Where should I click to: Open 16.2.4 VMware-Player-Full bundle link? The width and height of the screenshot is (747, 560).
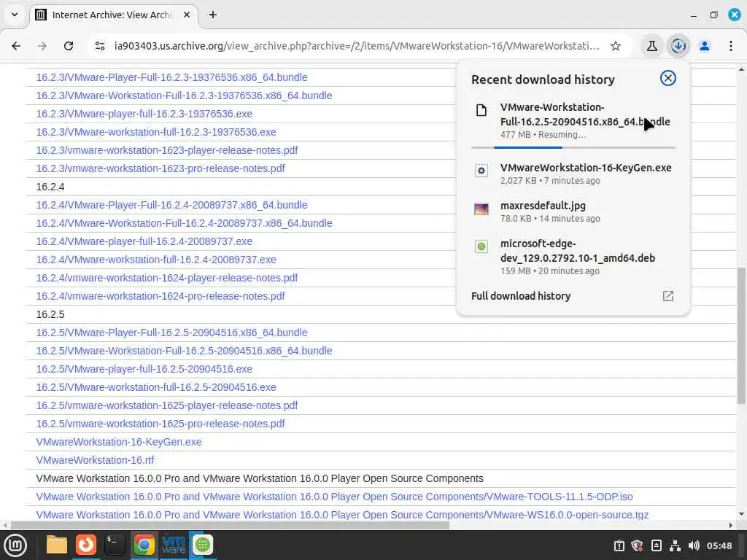(x=171, y=205)
